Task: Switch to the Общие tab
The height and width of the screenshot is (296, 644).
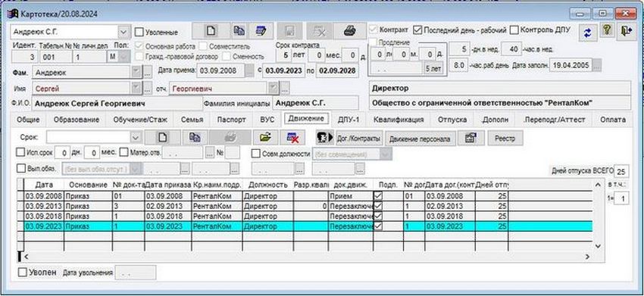Action: pos(28,120)
